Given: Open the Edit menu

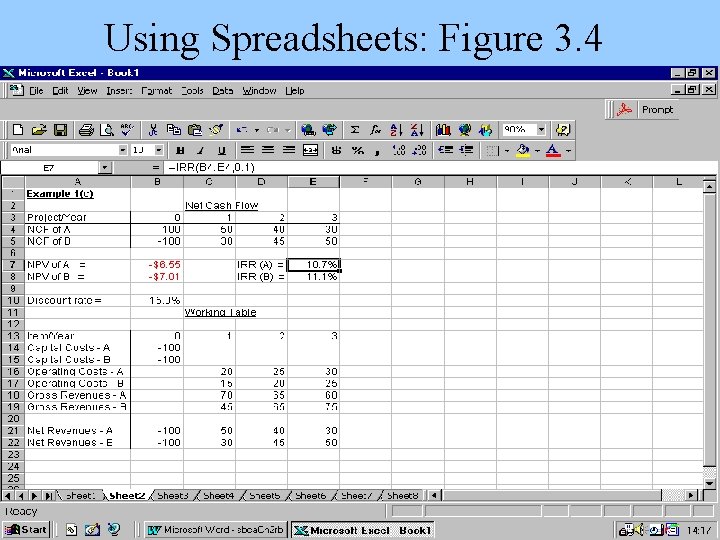Looking at the screenshot, I should (60, 91).
